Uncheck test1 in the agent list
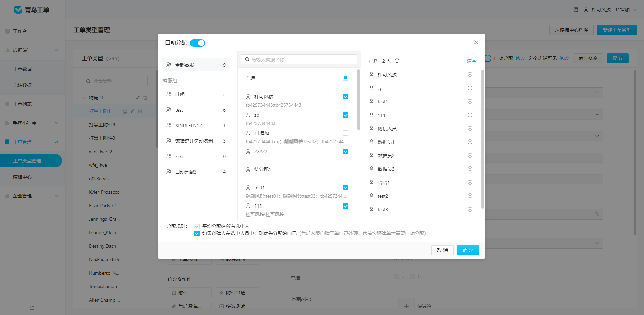 click(x=345, y=188)
